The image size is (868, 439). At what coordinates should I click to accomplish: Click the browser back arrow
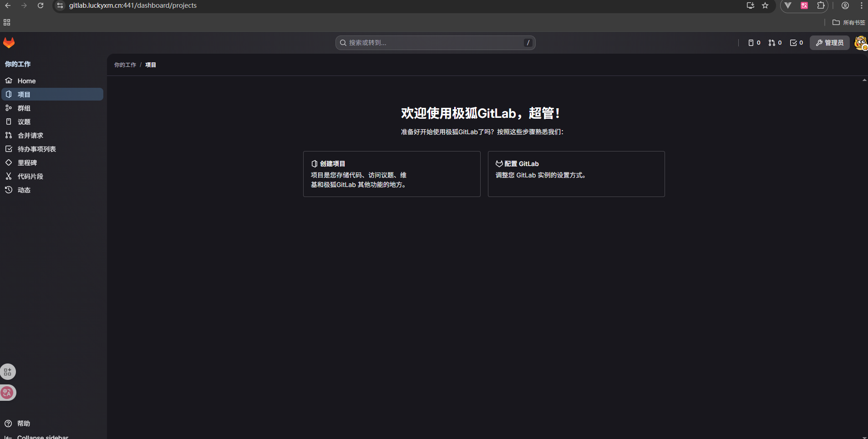[x=8, y=5]
